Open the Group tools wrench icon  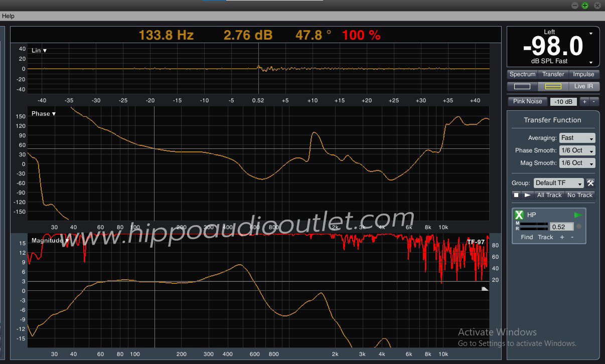(590, 183)
